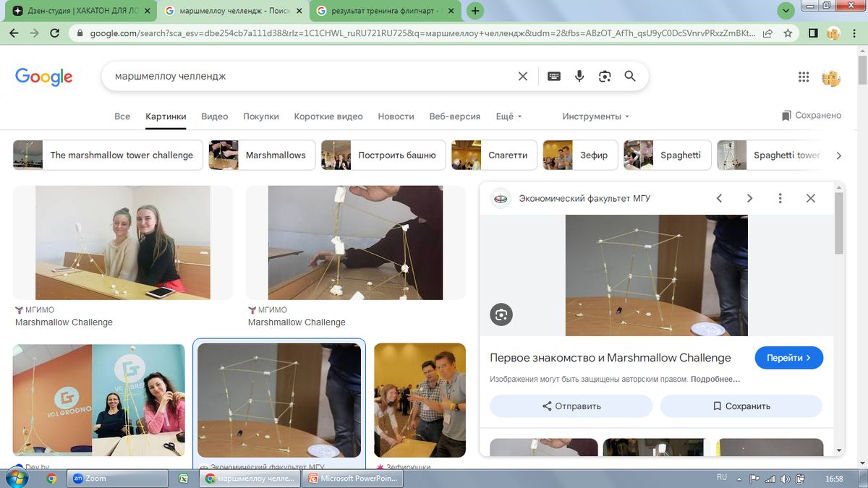868x488 pixels.
Task: Open the Подробнее copyright link
Action: 716,379
